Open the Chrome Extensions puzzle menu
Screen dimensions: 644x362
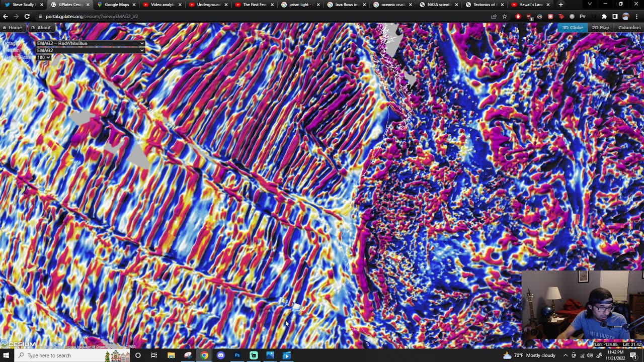(604, 17)
